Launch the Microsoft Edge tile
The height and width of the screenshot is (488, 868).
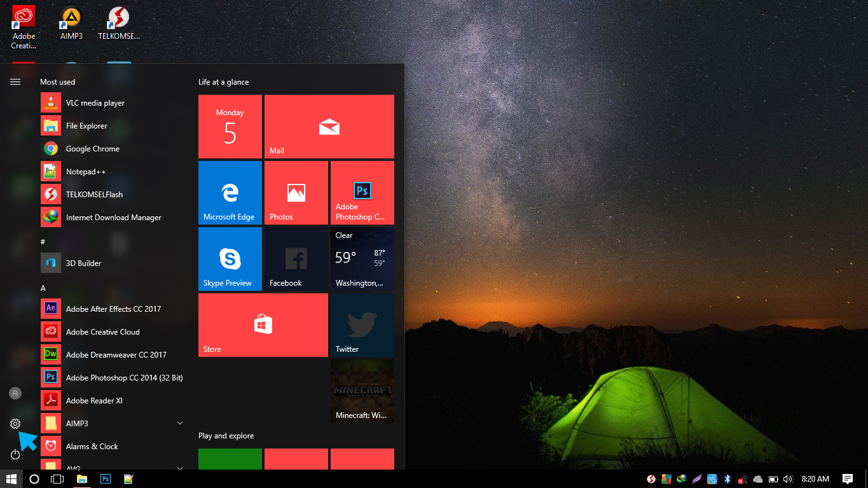tap(230, 193)
